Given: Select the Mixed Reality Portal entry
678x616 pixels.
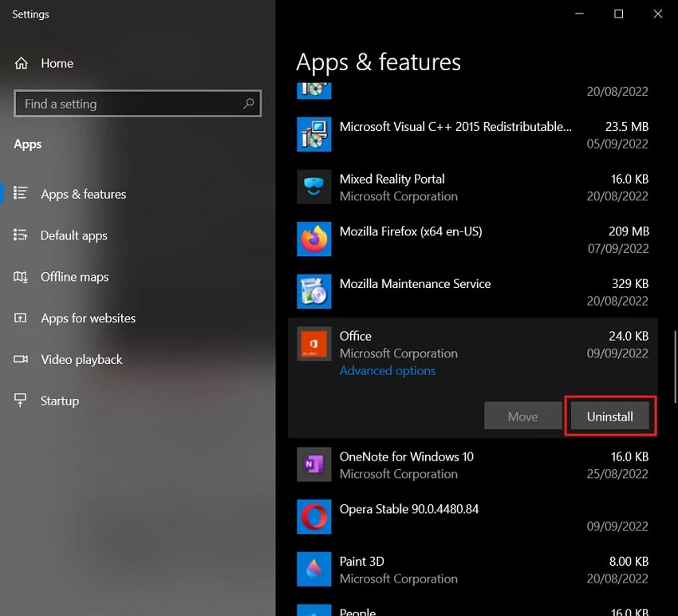Looking at the screenshot, I should pos(473,187).
